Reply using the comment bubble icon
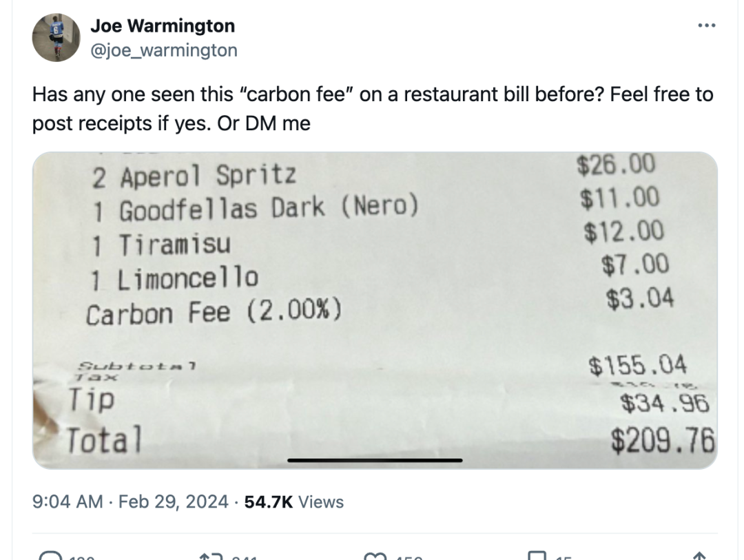Image resolution: width=744 pixels, height=560 pixels. (x=50, y=556)
